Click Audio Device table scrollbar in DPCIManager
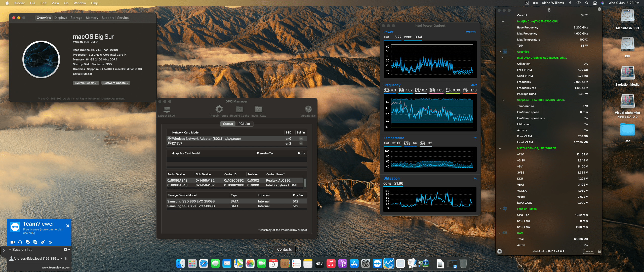 305,183
